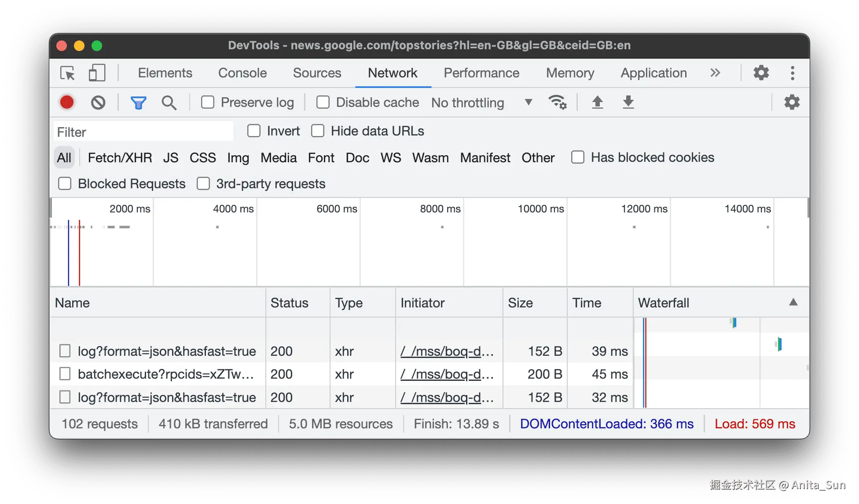Export HAR file with download arrow
Screen dimensions: 859x504
(x=628, y=102)
